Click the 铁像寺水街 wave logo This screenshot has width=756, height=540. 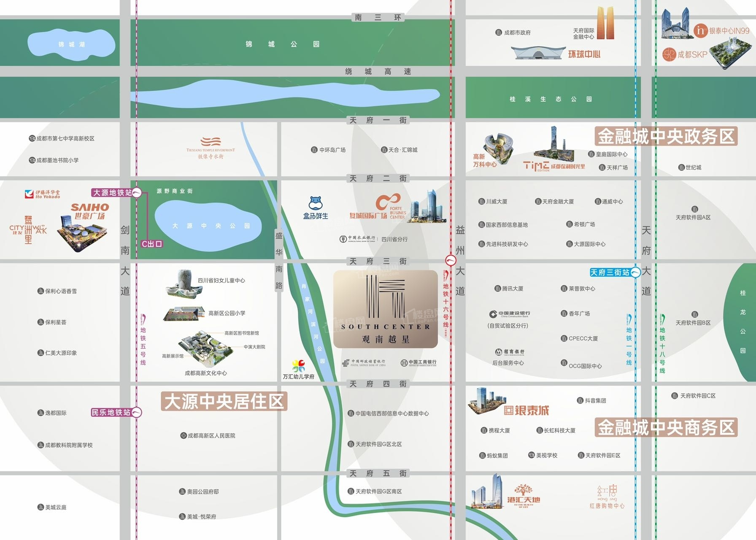(x=211, y=148)
